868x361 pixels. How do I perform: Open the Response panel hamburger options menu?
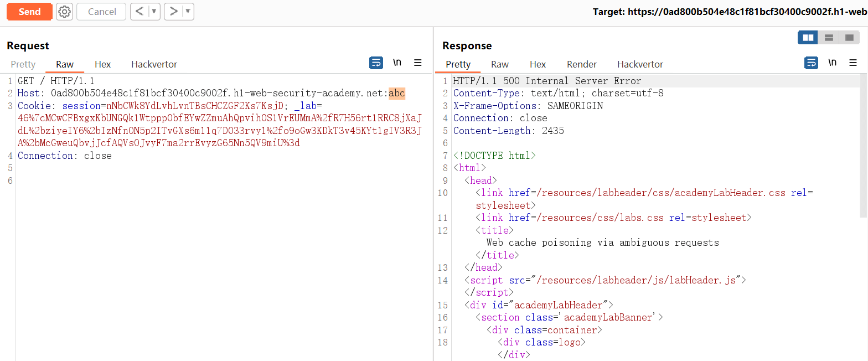853,63
